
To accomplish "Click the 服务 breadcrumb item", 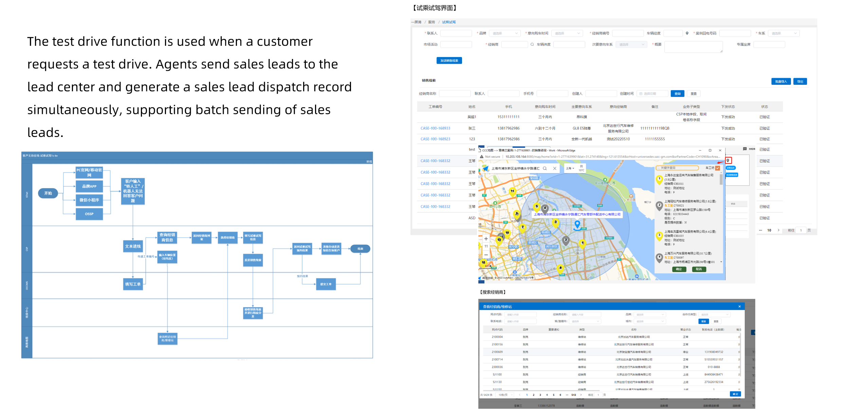I will click(431, 22).
